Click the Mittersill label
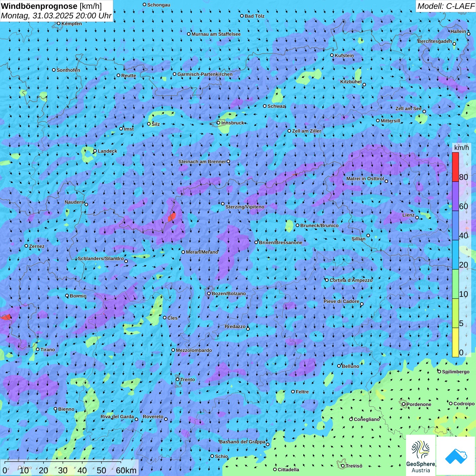This screenshot has width=476, height=476. pos(391,121)
